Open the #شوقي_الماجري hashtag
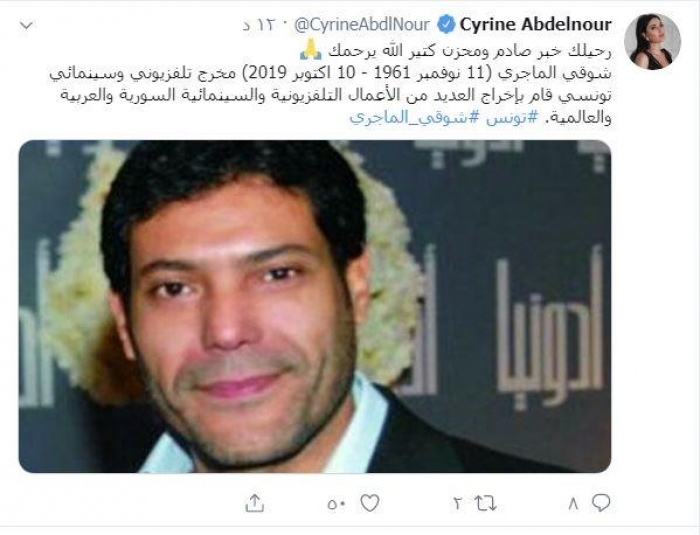The height and width of the screenshot is (535, 700). pyautogui.click(x=415, y=117)
